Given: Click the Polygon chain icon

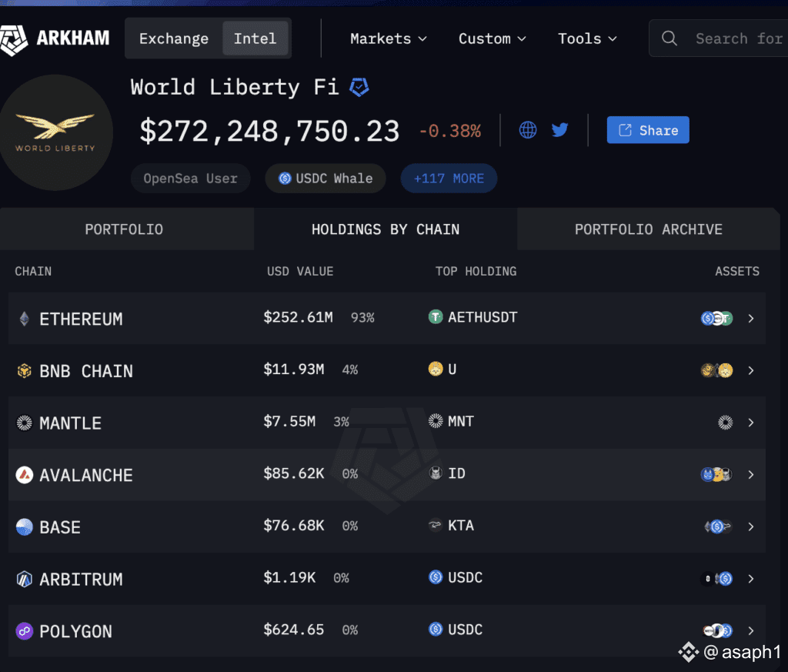Looking at the screenshot, I should click(25, 631).
